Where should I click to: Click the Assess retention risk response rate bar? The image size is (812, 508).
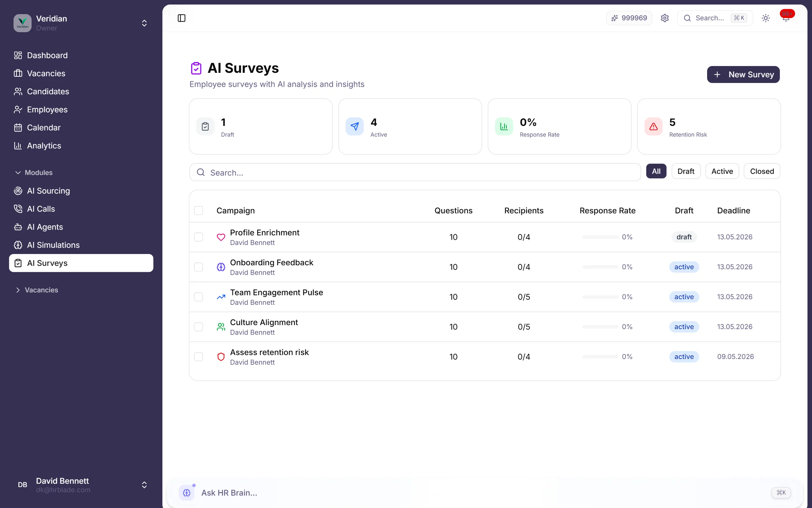coord(600,356)
